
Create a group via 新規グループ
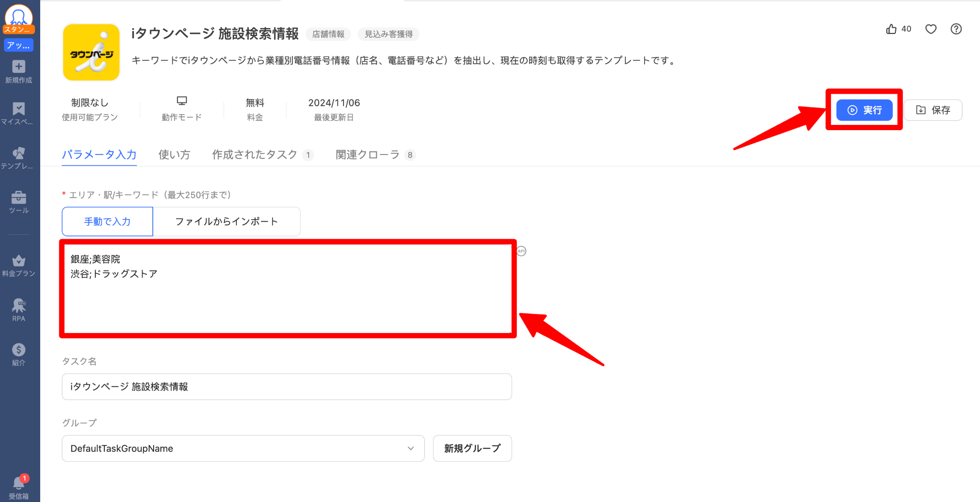(x=472, y=448)
